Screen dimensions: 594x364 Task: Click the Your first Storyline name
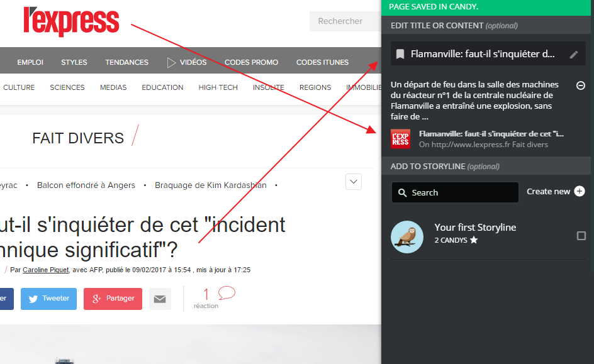475,228
